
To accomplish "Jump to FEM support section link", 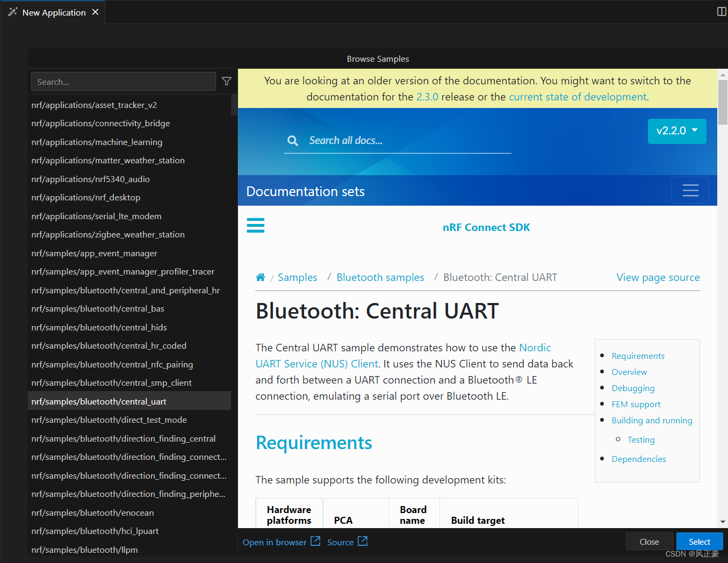I will coord(636,404).
